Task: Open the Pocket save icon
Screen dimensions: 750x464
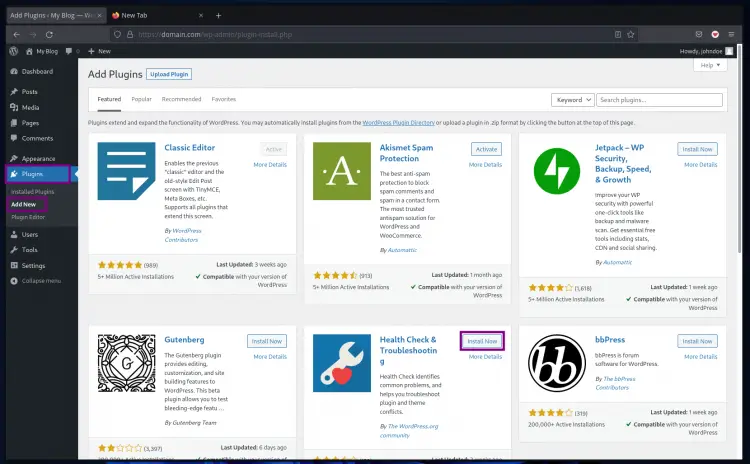Action: (x=699, y=34)
